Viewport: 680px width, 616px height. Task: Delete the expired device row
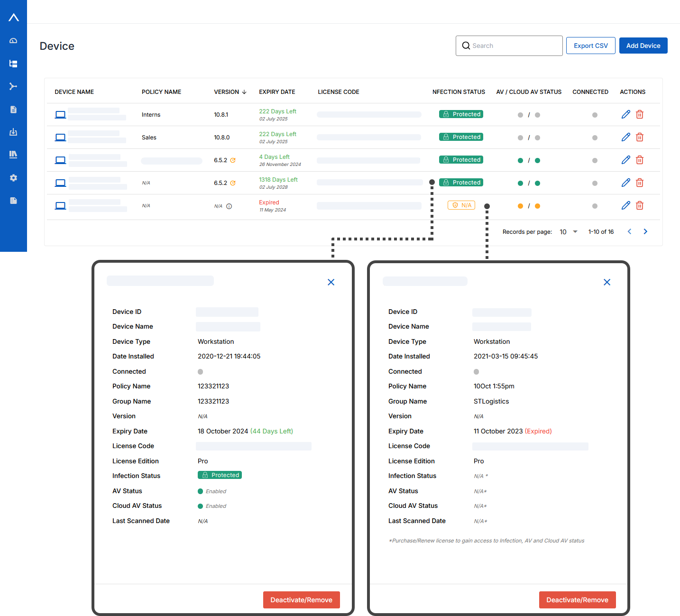[x=640, y=205]
